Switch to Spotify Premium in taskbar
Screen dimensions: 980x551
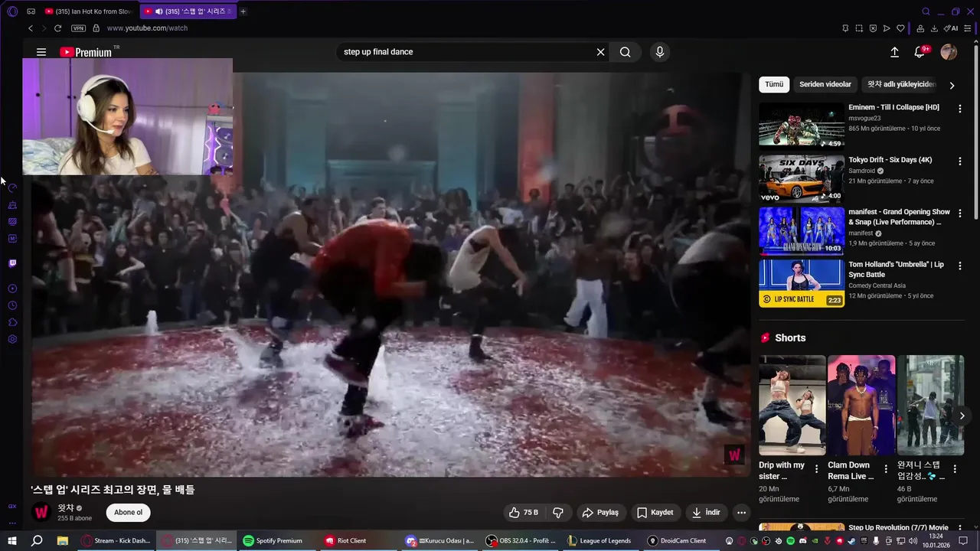tap(273, 540)
